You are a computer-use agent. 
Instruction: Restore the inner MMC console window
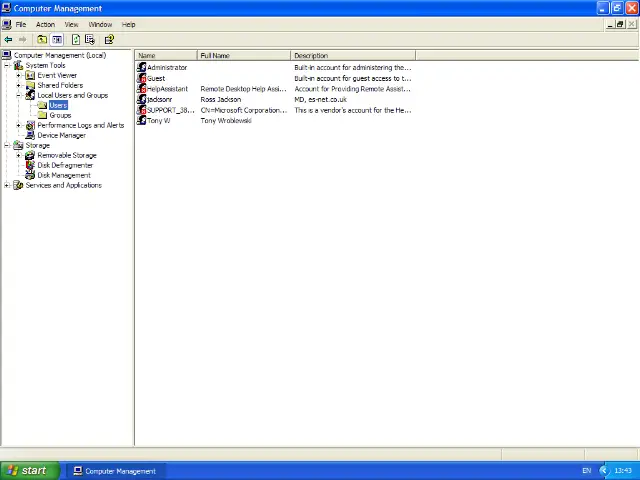pos(620,24)
